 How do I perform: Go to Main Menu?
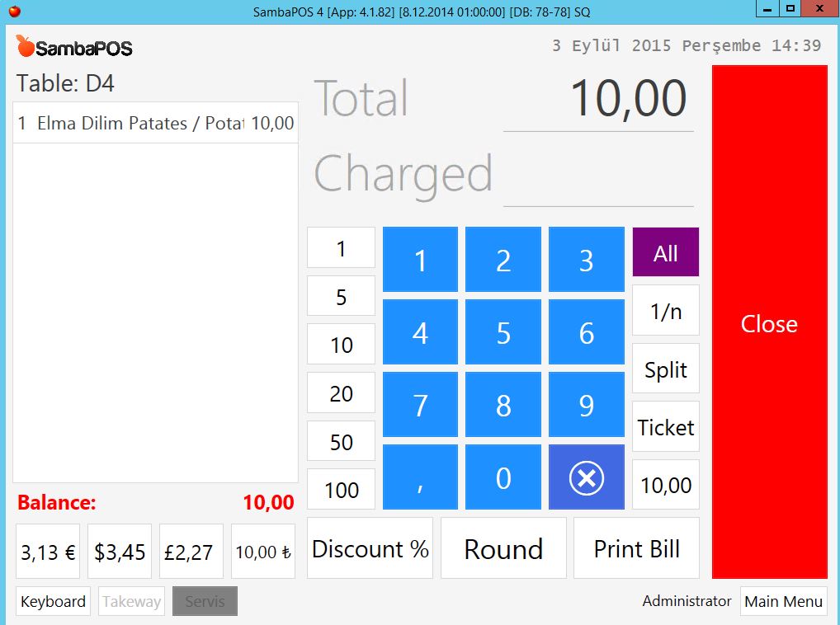click(783, 601)
